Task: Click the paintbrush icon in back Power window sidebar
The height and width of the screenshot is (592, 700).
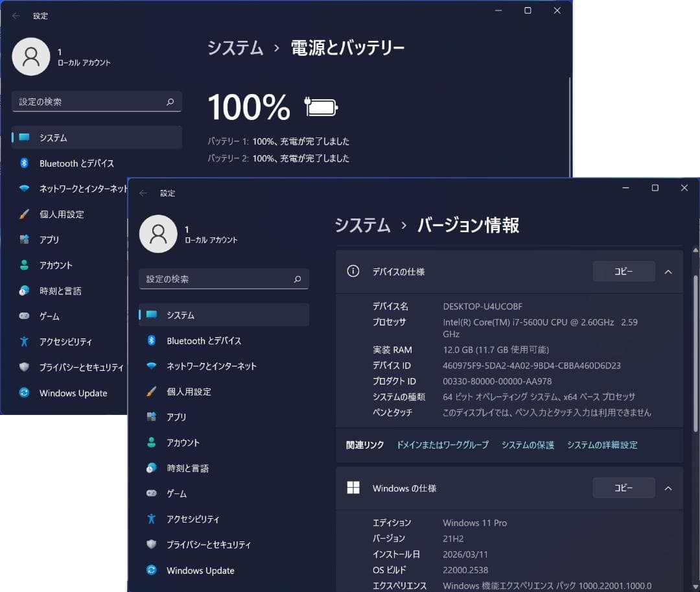Action: (24, 214)
